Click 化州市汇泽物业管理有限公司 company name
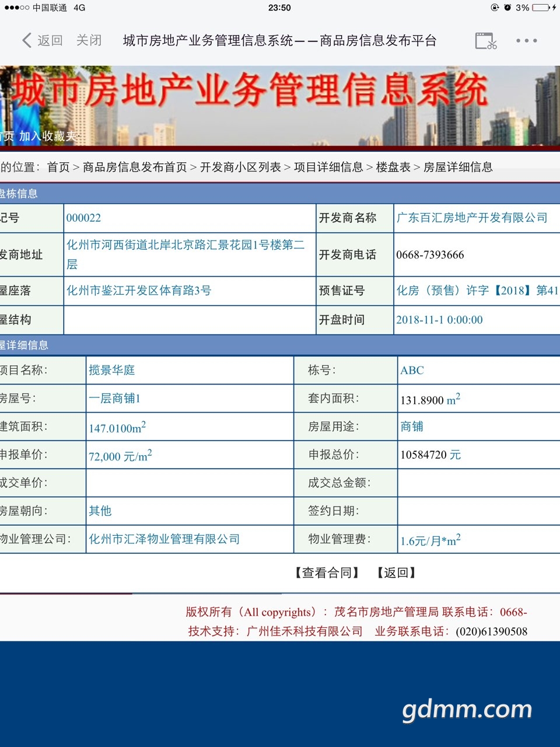 coord(164,539)
